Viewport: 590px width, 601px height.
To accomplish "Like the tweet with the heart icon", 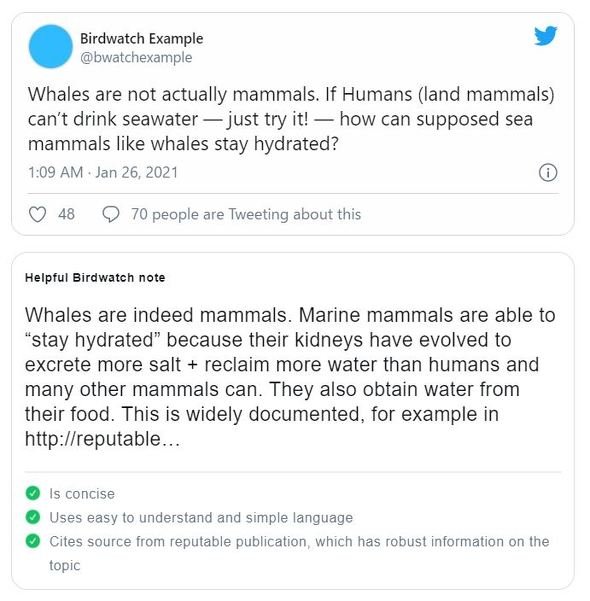I will [38, 214].
